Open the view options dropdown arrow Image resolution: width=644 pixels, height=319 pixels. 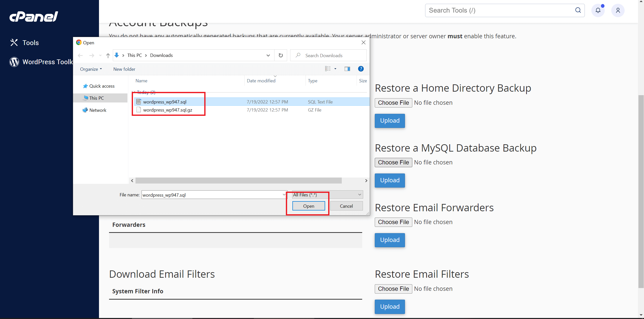pyautogui.click(x=335, y=69)
